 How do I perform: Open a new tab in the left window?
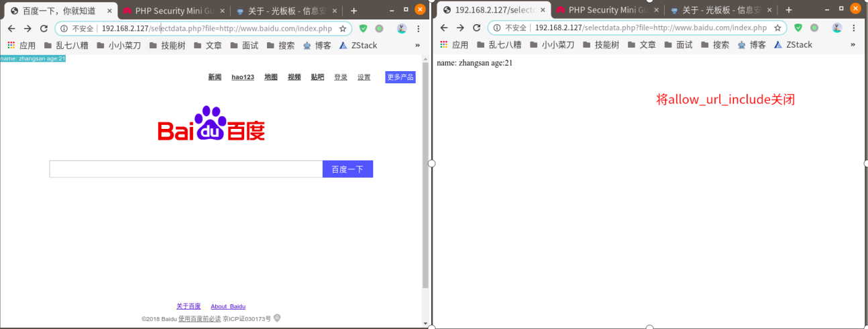[354, 10]
